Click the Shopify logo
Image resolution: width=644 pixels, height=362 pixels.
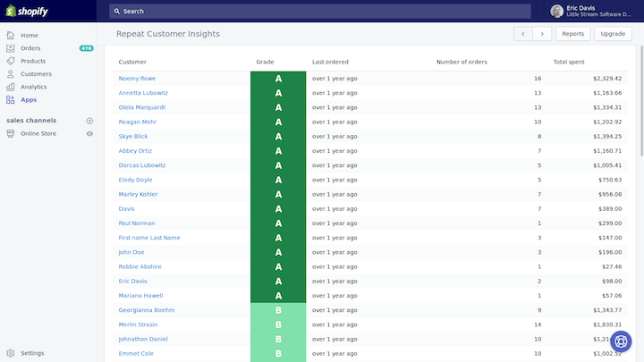[x=27, y=11]
